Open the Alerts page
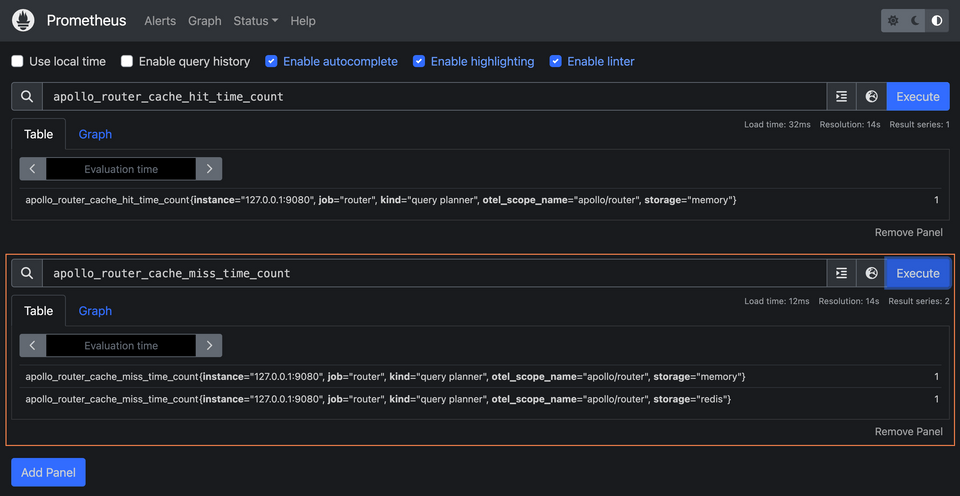This screenshot has height=496, width=960. [x=160, y=21]
